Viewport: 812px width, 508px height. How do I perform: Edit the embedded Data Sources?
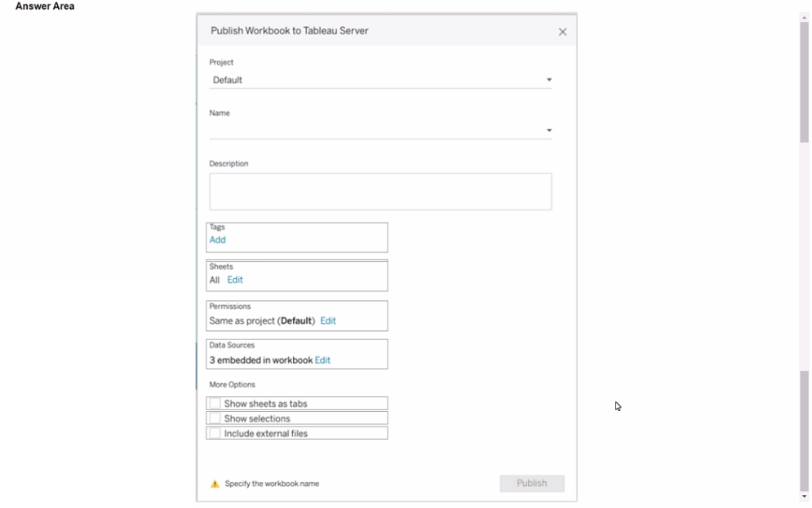click(322, 360)
